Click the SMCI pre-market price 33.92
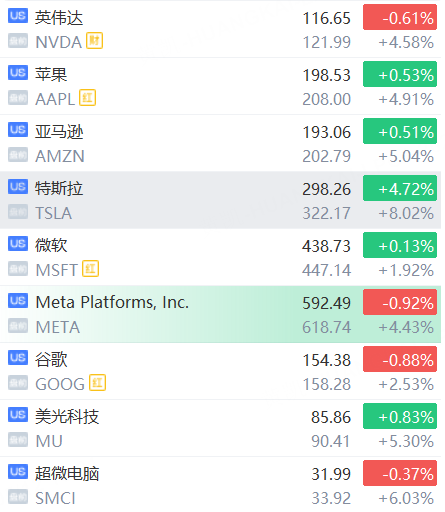The image size is (445, 512). [x=331, y=498]
